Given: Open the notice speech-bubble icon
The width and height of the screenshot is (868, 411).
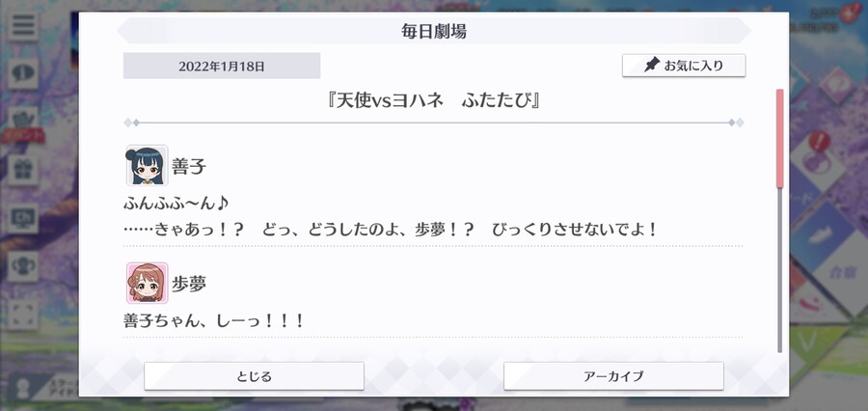Looking at the screenshot, I should tap(23, 72).
